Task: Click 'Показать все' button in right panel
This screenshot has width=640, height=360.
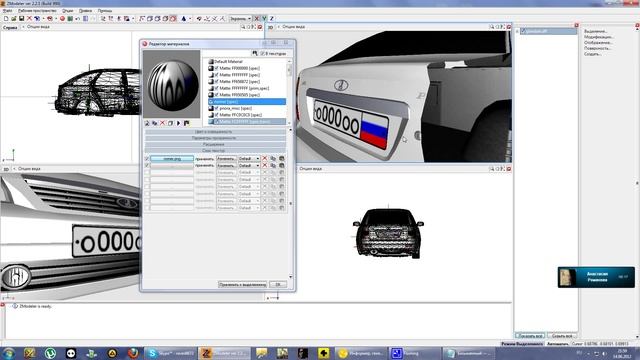Action: [530, 336]
